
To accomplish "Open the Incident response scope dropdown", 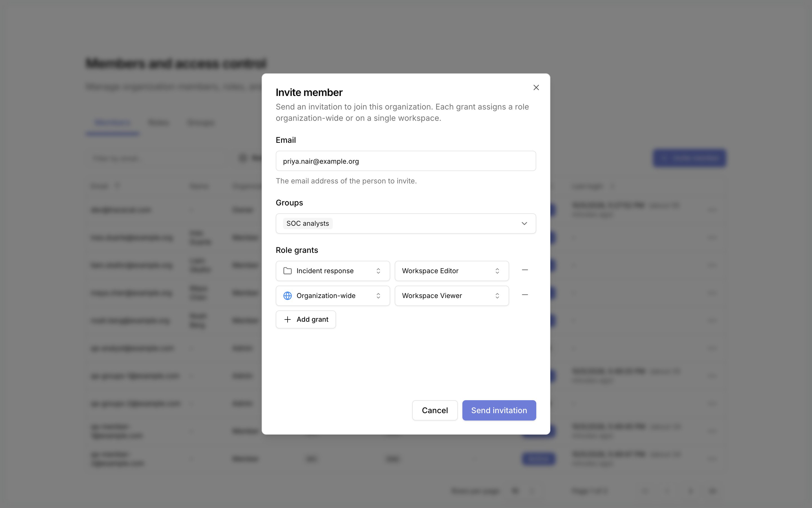I will (332, 271).
